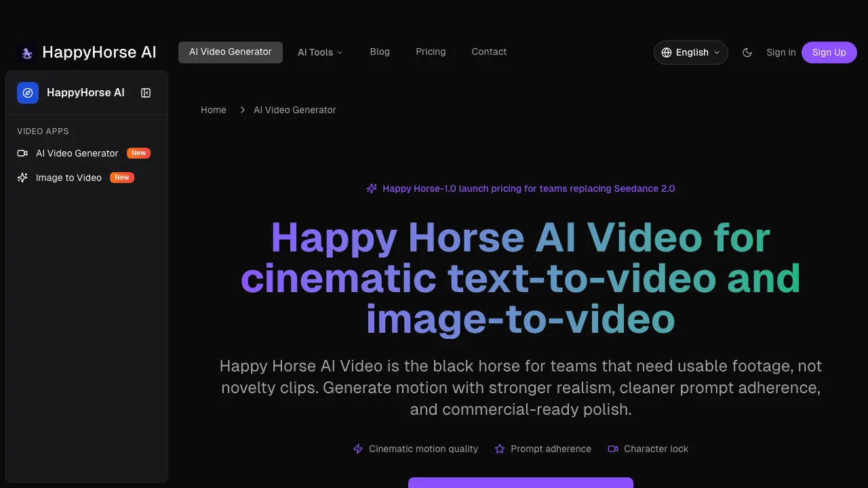The image size is (868, 488).
Task: Select the sparkle icon next to Image to Video
Action: click(x=21, y=178)
